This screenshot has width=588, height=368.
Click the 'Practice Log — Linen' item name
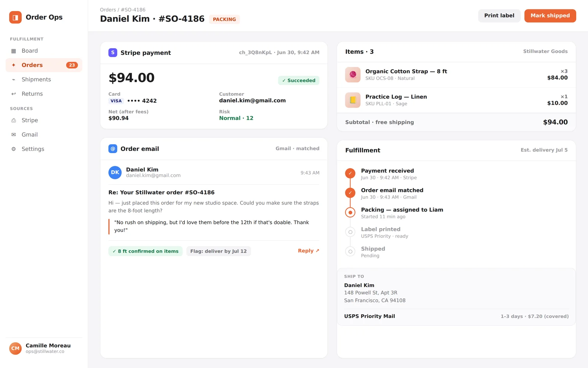coord(396,97)
